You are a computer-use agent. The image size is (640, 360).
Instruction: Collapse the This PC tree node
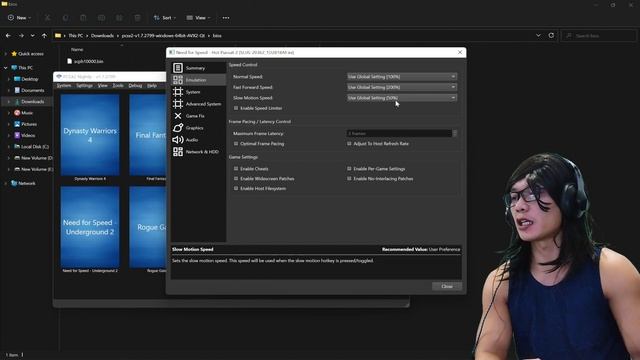pyautogui.click(x=6, y=68)
